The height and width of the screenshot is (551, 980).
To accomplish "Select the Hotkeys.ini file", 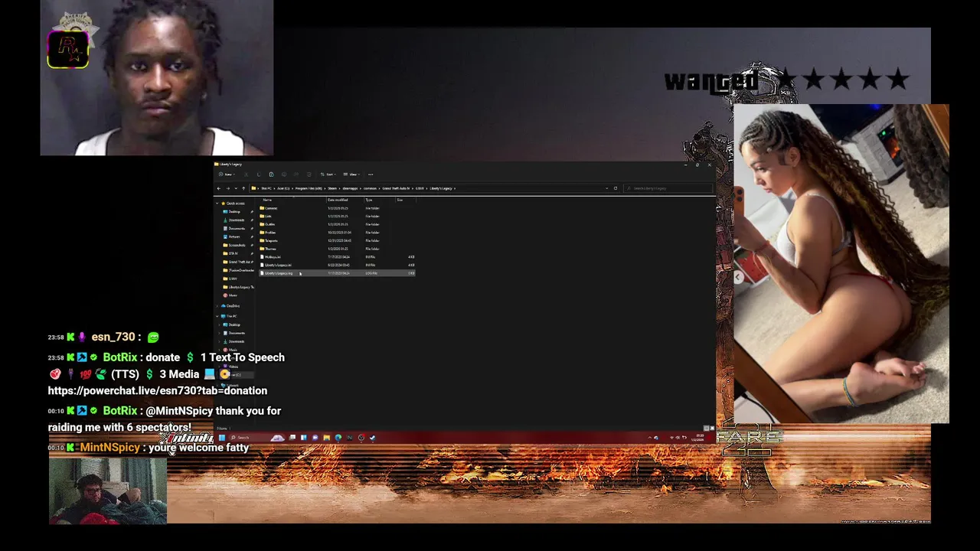I will pos(337,257).
